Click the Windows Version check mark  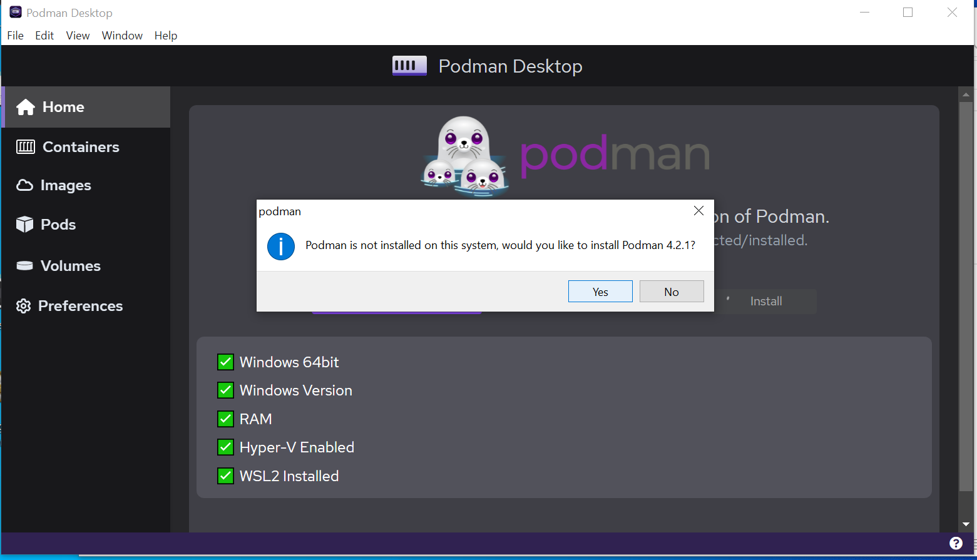(225, 390)
